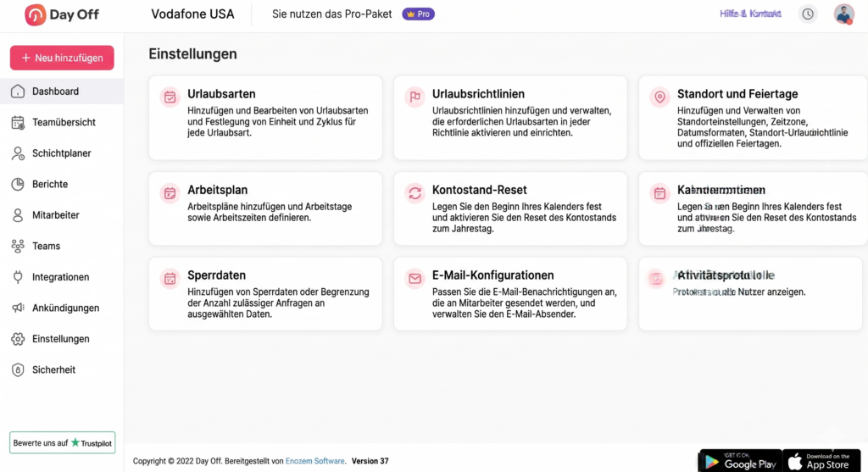Open Dashboard in the sidebar
868x472 pixels.
[55, 92]
